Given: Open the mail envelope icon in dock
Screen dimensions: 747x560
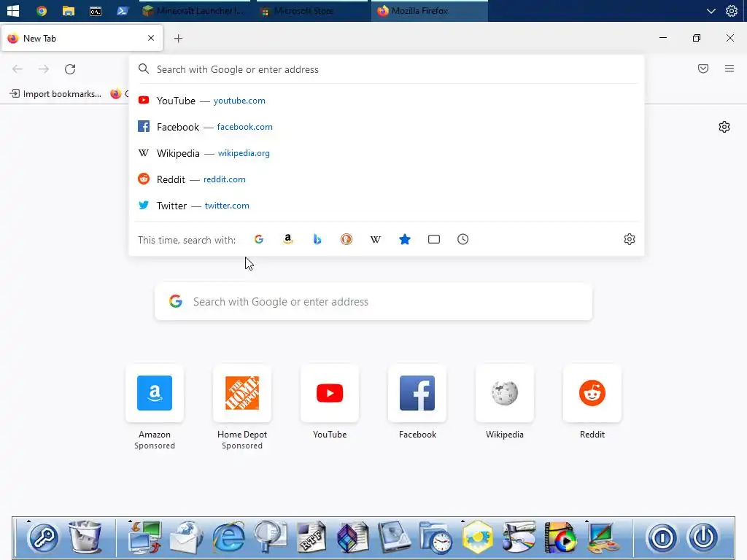Looking at the screenshot, I should (186, 537).
